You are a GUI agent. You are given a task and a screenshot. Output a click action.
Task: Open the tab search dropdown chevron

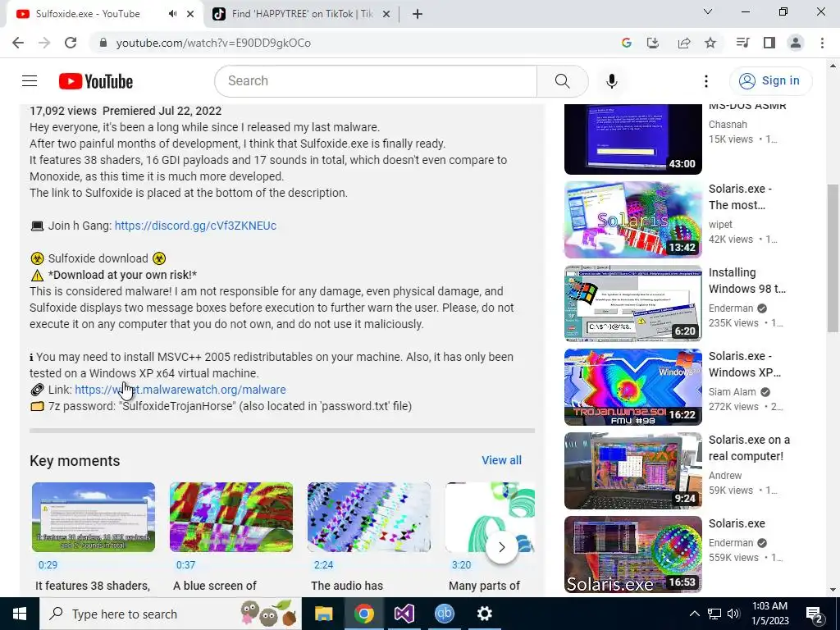coord(708,11)
